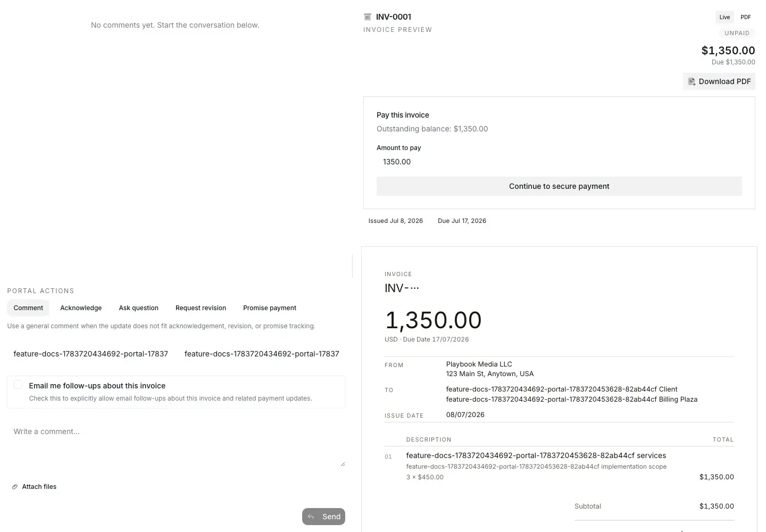This screenshot has width=766, height=532.
Task: Click the paperclip icon beside Attach files
Action: pos(15,487)
